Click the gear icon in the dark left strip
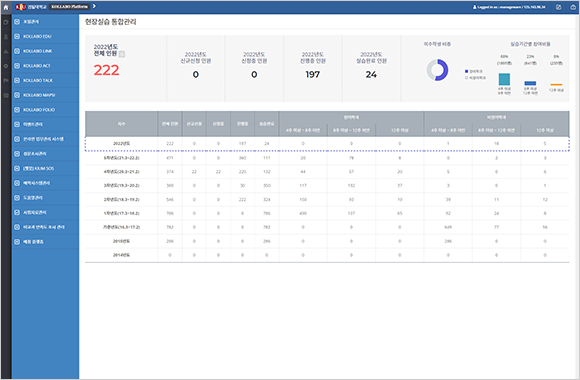 [x=6, y=66]
